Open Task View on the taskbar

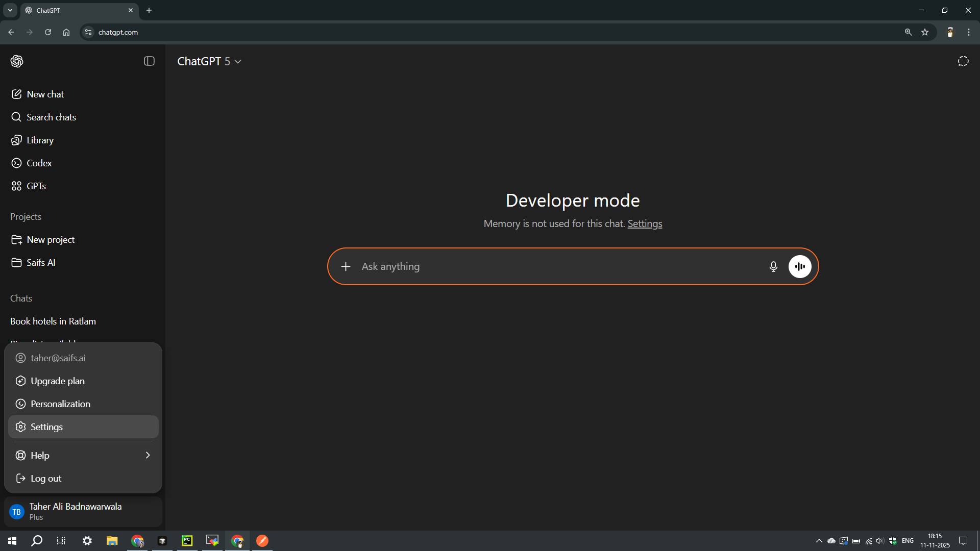click(x=61, y=541)
